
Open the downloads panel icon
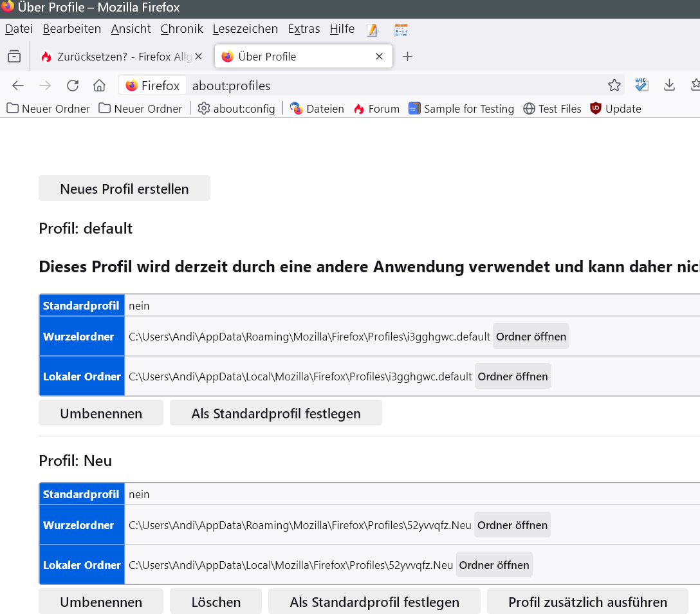click(669, 86)
